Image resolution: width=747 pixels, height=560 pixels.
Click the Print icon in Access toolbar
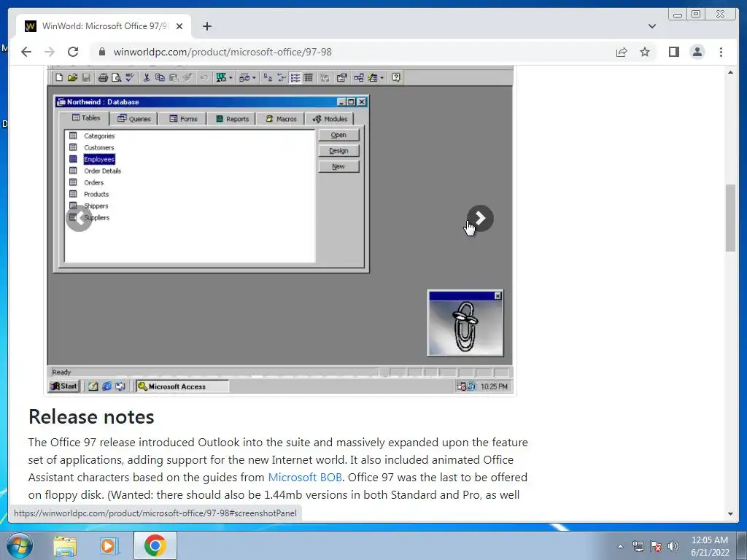click(x=102, y=77)
